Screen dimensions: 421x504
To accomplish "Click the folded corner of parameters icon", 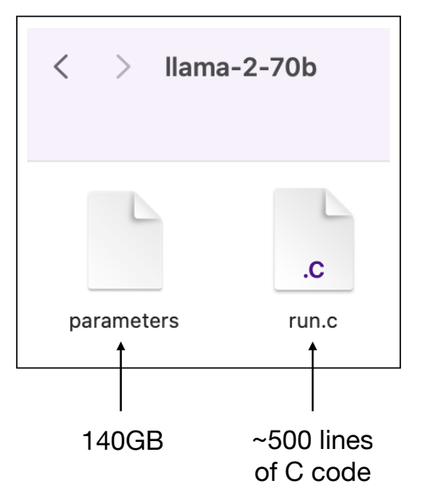I will [148, 206].
